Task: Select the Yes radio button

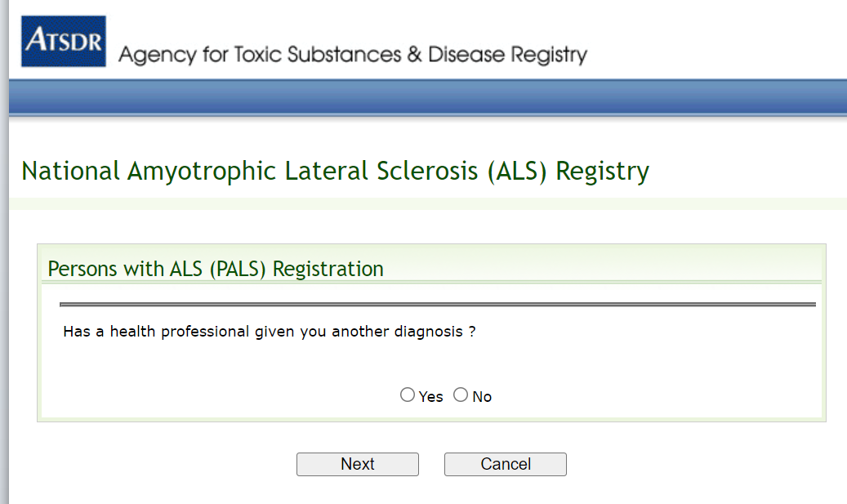Action: tap(408, 395)
